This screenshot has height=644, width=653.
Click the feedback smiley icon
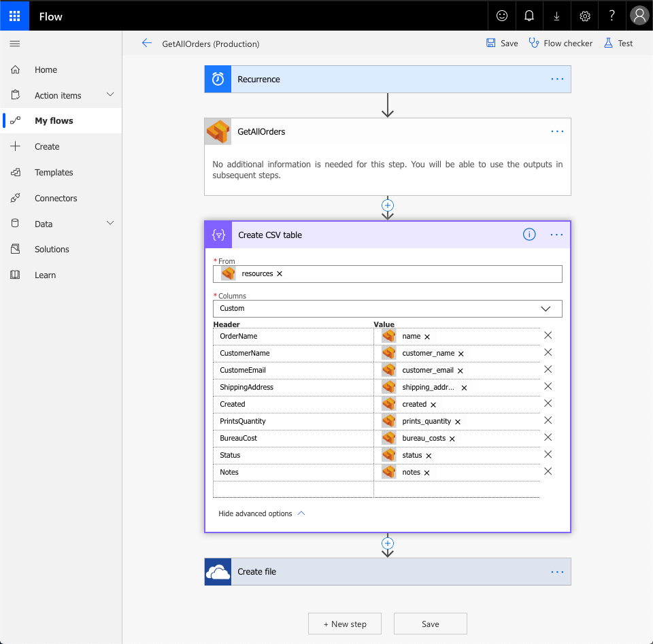click(x=502, y=16)
